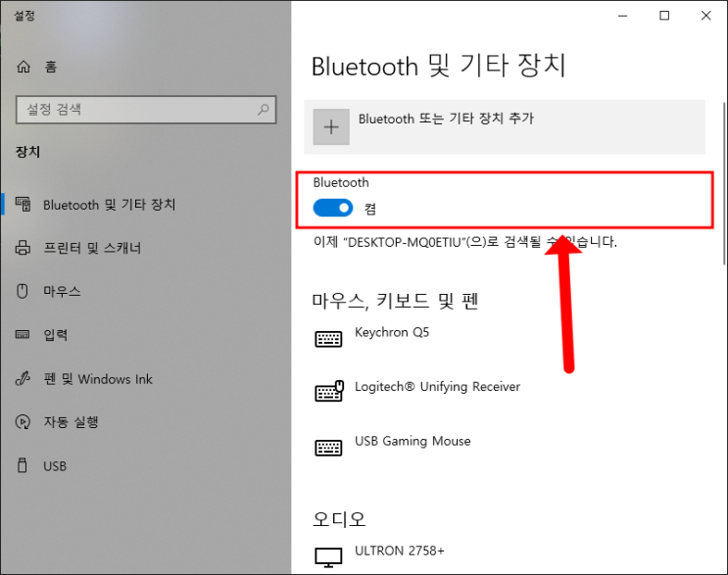
Task: Open USB settings page
Action: click(146, 465)
